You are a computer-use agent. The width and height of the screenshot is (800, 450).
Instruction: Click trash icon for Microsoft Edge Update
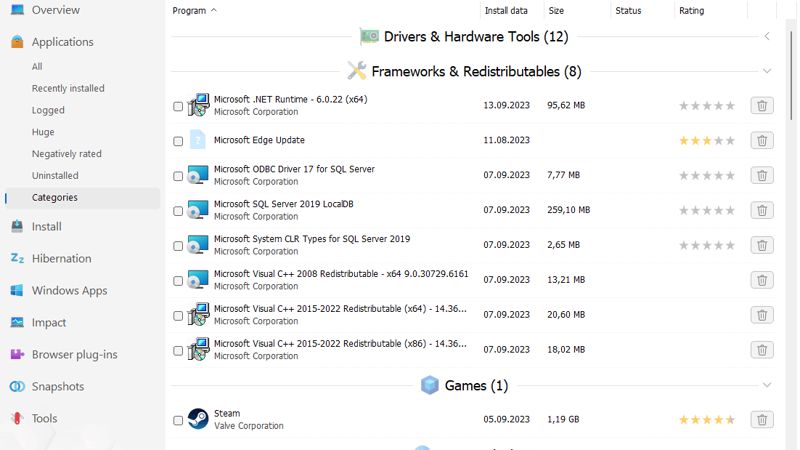click(762, 140)
